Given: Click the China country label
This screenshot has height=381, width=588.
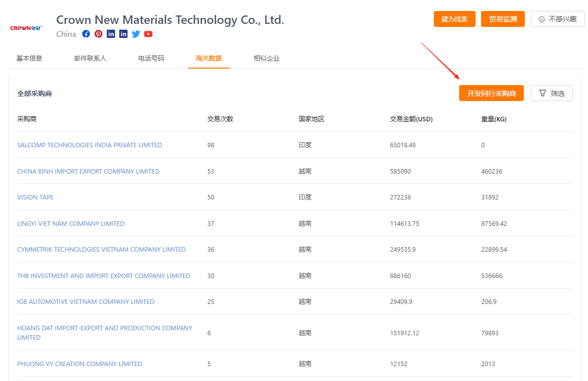Looking at the screenshot, I should click(66, 34).
